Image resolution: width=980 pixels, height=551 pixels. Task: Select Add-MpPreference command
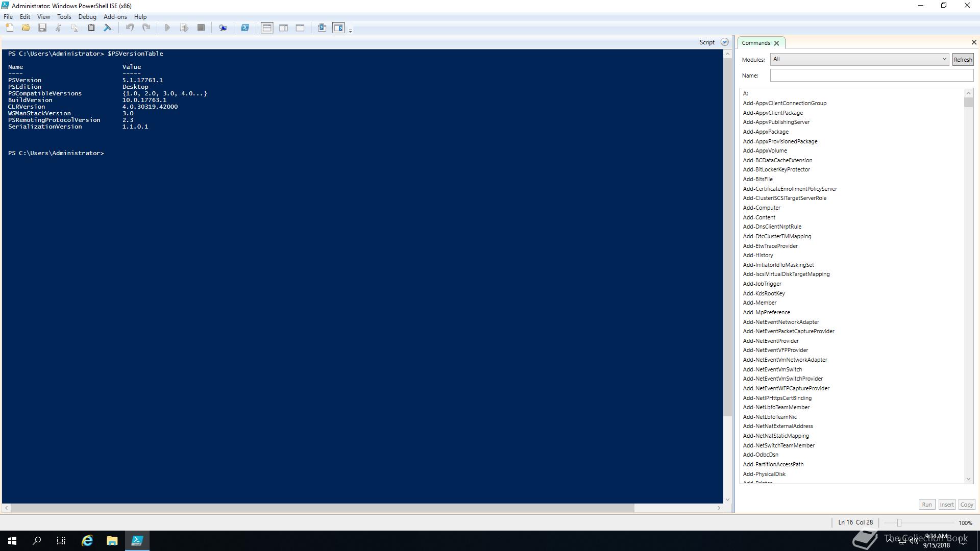(766, 312)
